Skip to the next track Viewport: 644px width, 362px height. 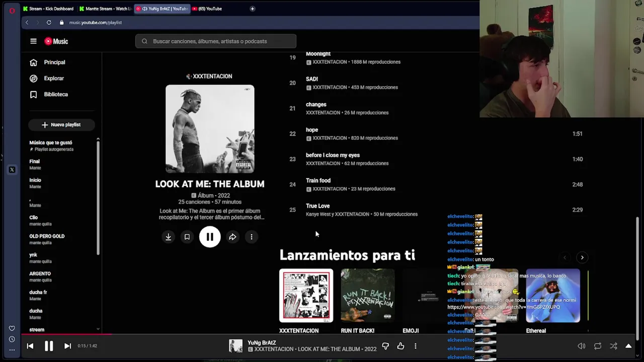coord(67,346)
